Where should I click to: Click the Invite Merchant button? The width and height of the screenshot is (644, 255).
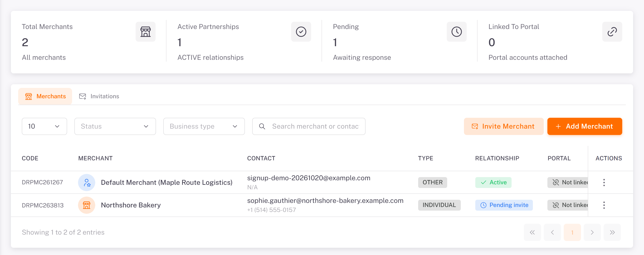click(503, 126)
